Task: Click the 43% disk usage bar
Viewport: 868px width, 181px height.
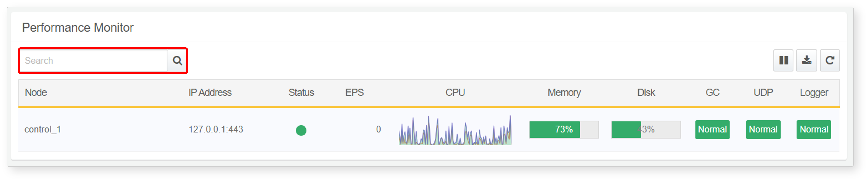Action: click(x=646, y=130)
